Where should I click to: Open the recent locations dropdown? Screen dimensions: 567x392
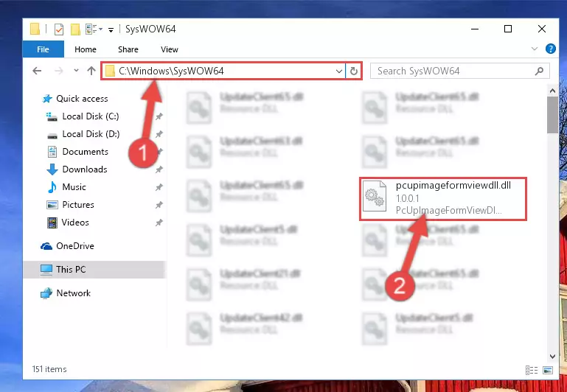[76, 71]
